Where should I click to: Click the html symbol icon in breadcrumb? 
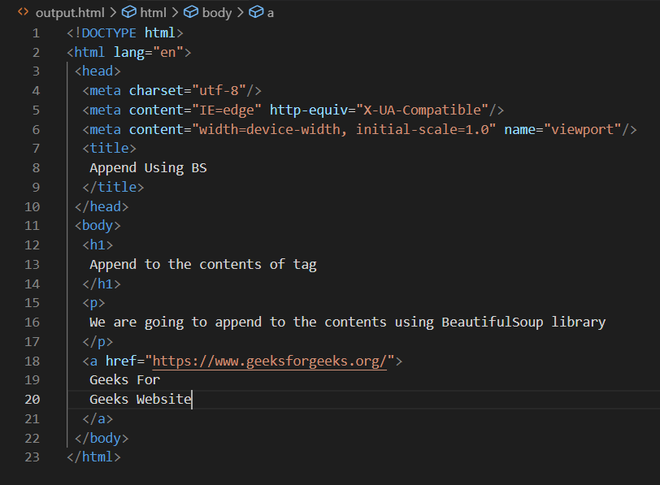point(128,12)
